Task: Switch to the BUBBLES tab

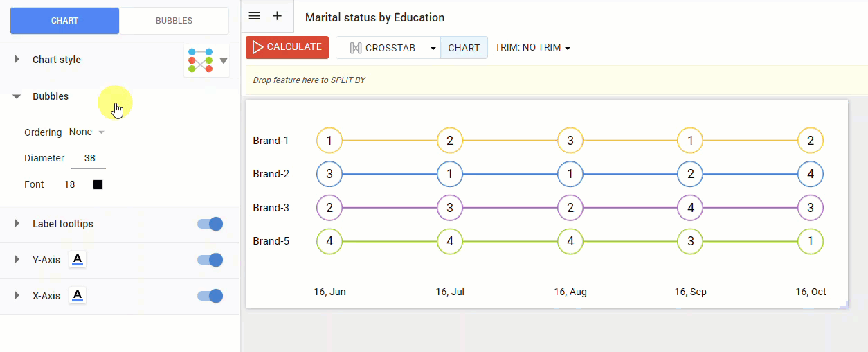Action: [x=174, y=21]
